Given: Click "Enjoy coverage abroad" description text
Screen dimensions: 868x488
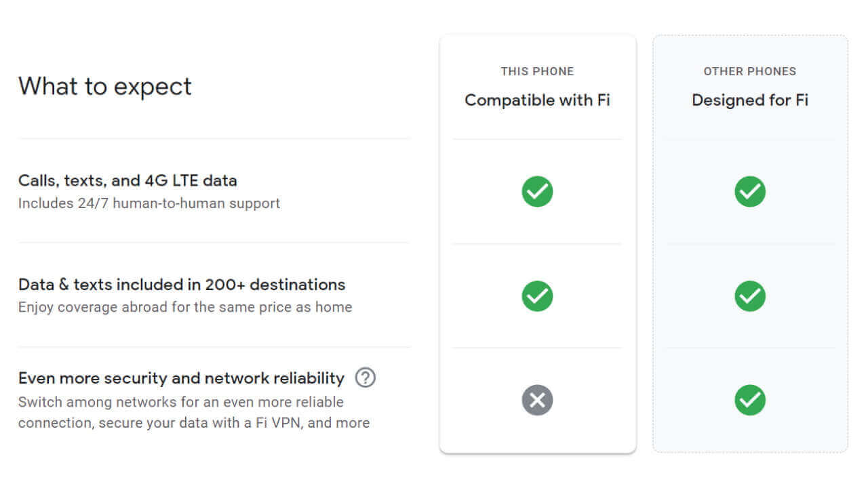Looking at the screenshot, I should click(185, 307).
